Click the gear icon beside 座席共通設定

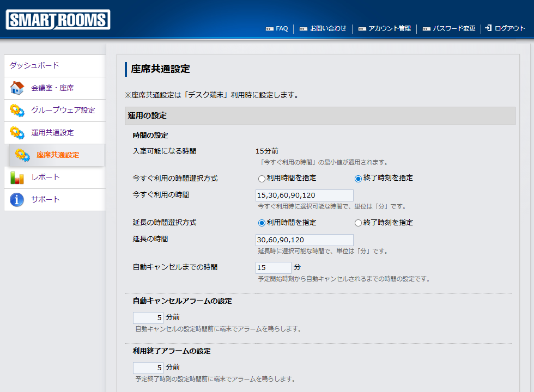tap(22, 155)
